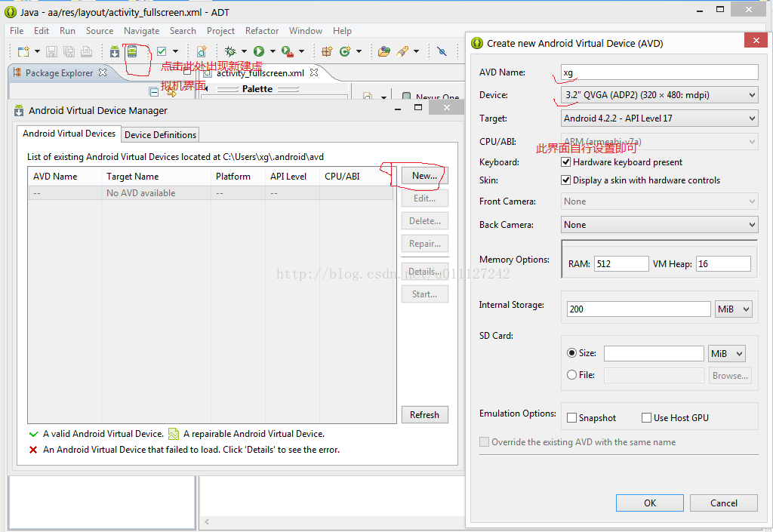
Task: Select the SD Card Size radio button
Action: click(572, 352)
